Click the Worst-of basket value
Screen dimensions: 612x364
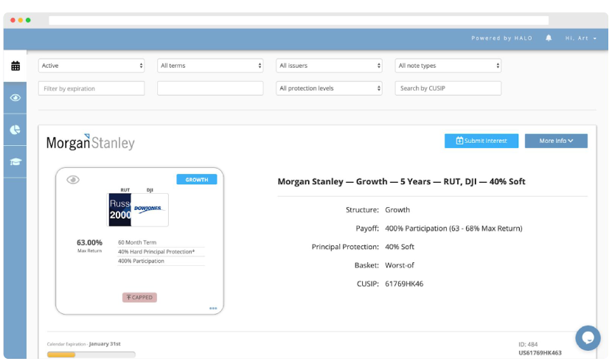[x=400, y=265]
